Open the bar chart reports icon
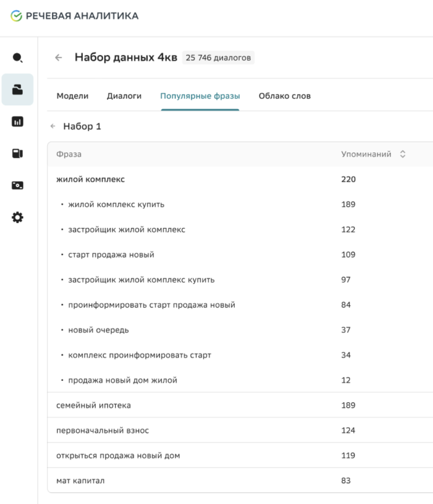The height and width of the screenshot is (504, 433). pos(17,121)
